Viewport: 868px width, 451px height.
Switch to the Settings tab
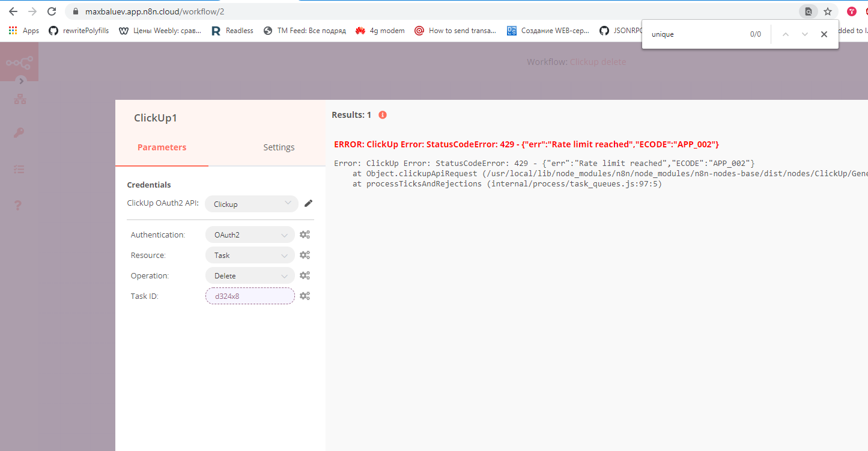(279, 147)
